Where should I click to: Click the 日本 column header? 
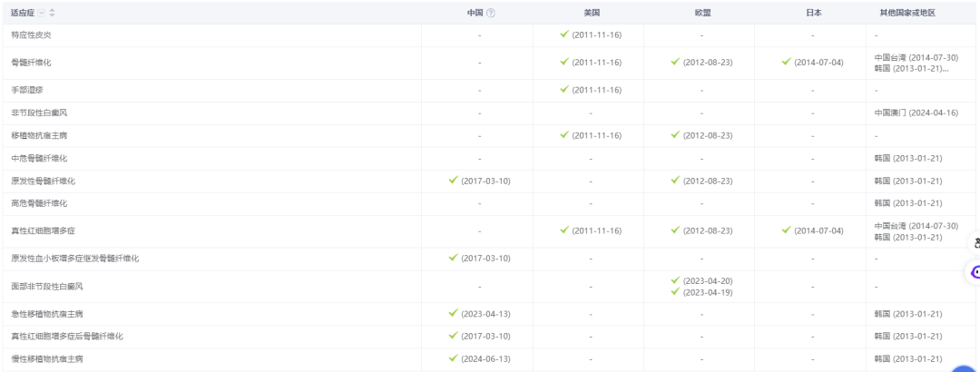[813, 13]
